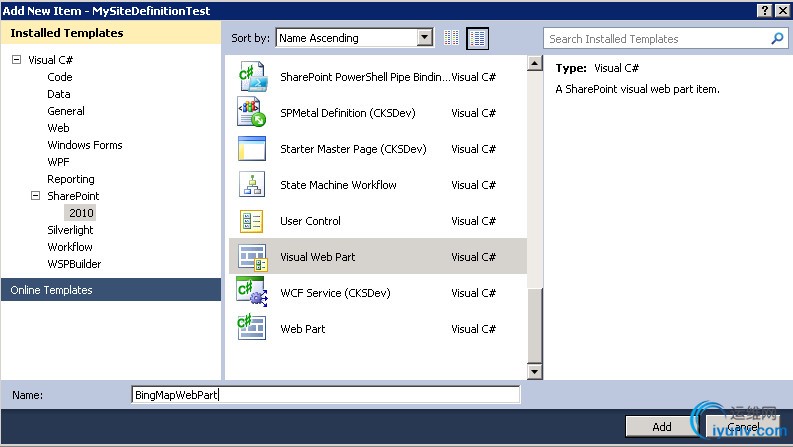The image size is (793, 447).
Task: Click in the Name text field
Action: (x=326, y=394)
